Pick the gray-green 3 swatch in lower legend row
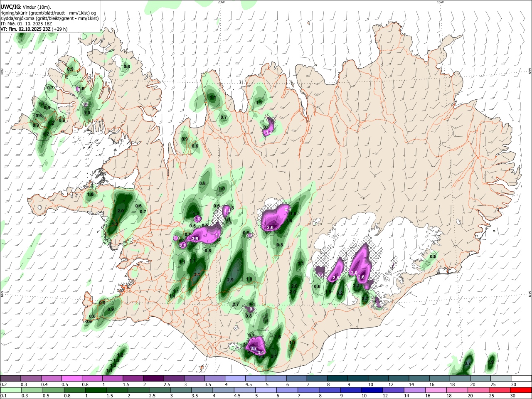 pos(181,390)
